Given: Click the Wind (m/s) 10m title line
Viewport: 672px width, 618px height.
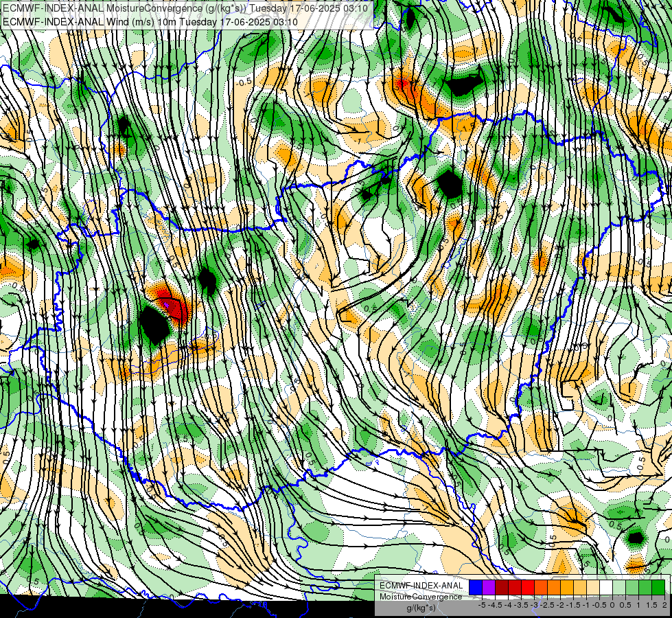Looking at the screenshot, I should pos(150,22).
